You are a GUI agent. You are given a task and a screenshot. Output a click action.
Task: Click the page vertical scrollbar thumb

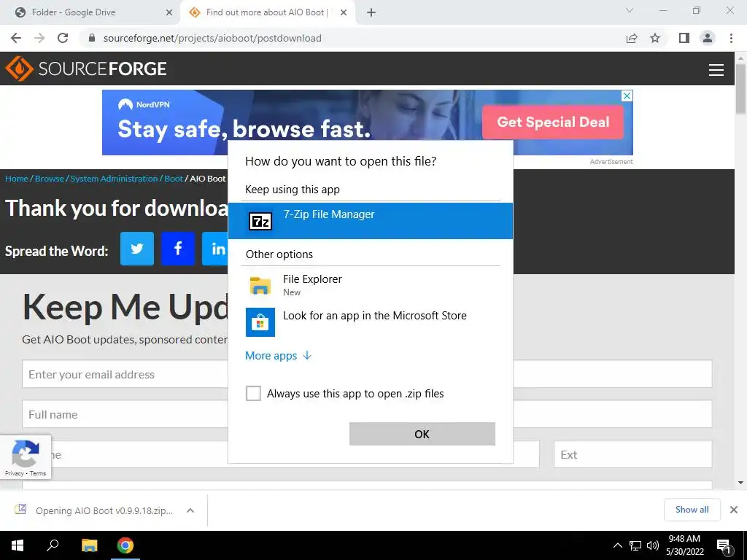click(x=740, y=88)
